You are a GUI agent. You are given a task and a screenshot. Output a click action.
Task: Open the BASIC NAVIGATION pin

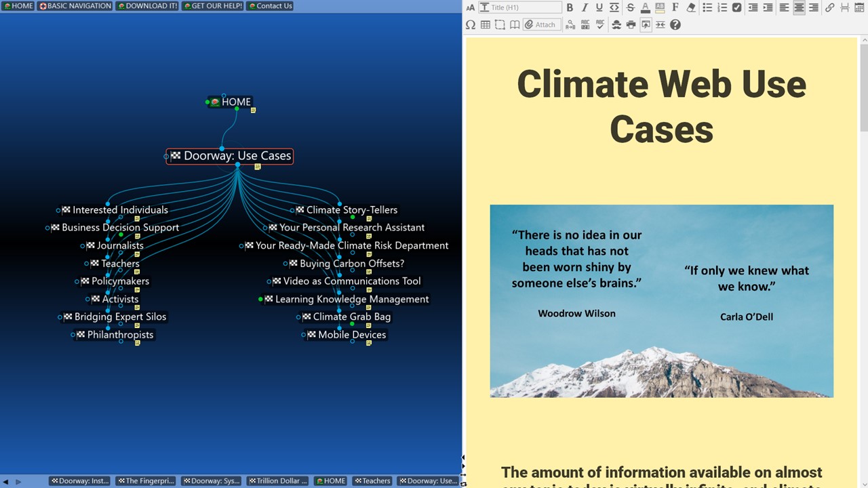click(75, 6)
